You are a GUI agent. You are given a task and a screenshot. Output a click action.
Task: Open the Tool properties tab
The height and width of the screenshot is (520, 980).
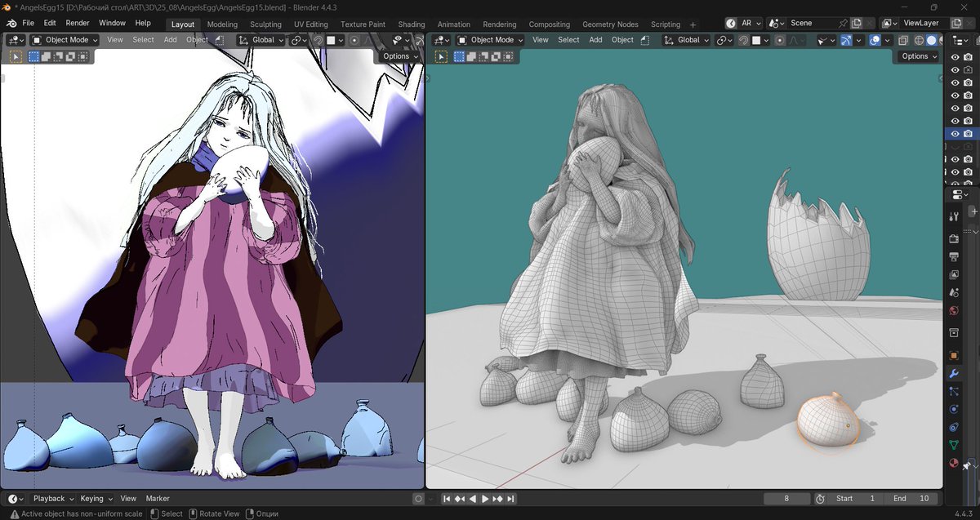click(953, 216)
